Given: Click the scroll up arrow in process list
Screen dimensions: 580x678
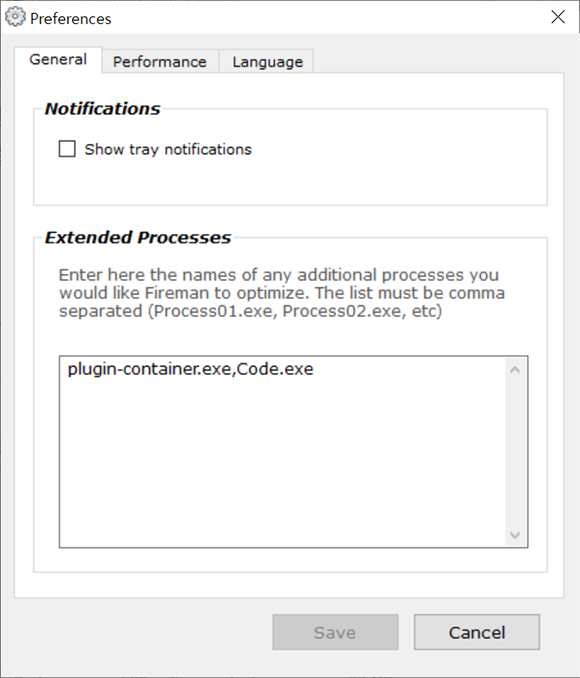Looking at the screenshot, I should click(x=515, y=370).
